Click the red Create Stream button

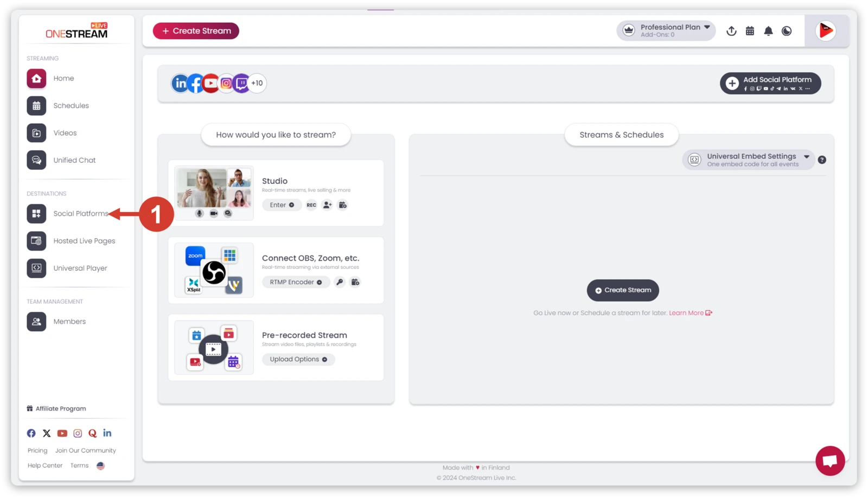point(196,31)
